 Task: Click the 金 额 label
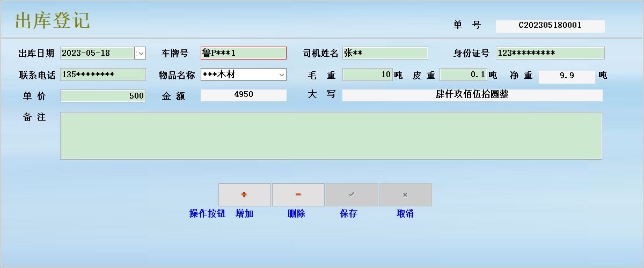(173, 96)
